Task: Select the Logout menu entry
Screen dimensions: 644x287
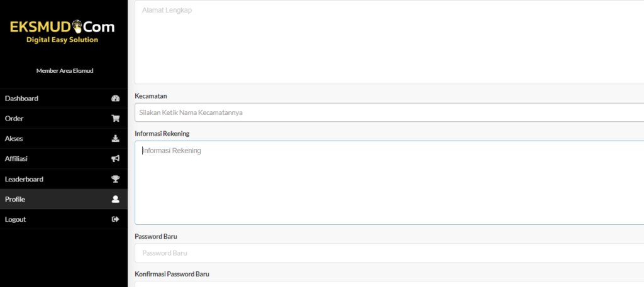Action: point(64,219)
